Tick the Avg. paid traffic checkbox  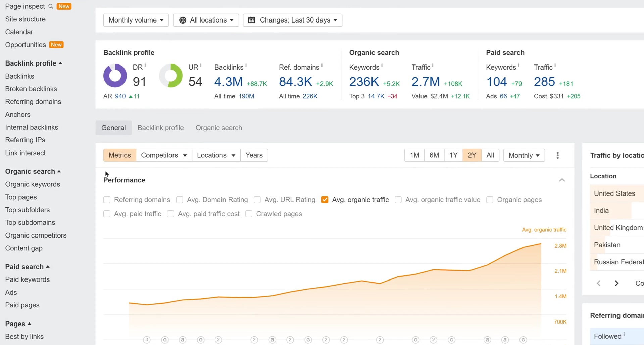click(107, 214)
